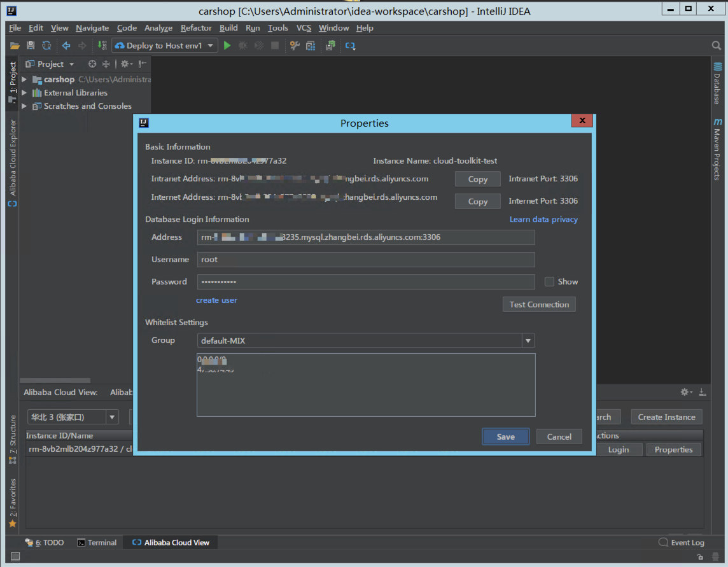Copy the Internet Address
728x567 pixels.
(478, 202)
